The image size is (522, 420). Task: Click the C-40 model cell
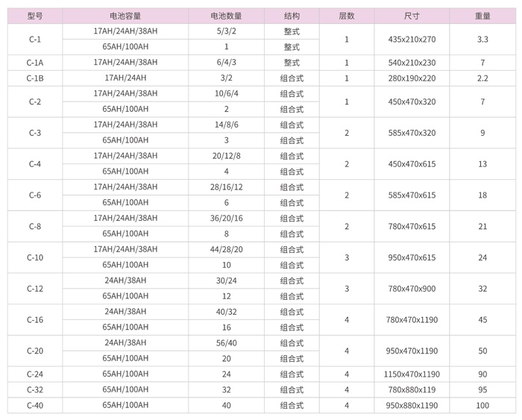35,405
